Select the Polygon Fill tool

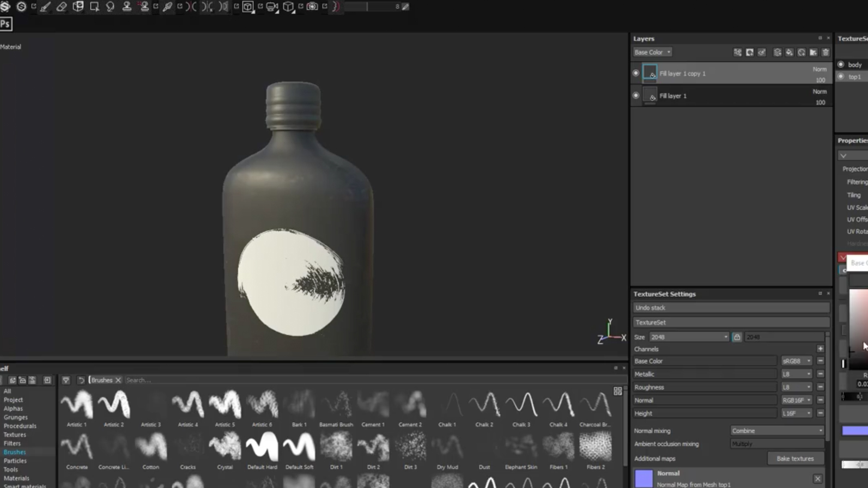(94, 7)
